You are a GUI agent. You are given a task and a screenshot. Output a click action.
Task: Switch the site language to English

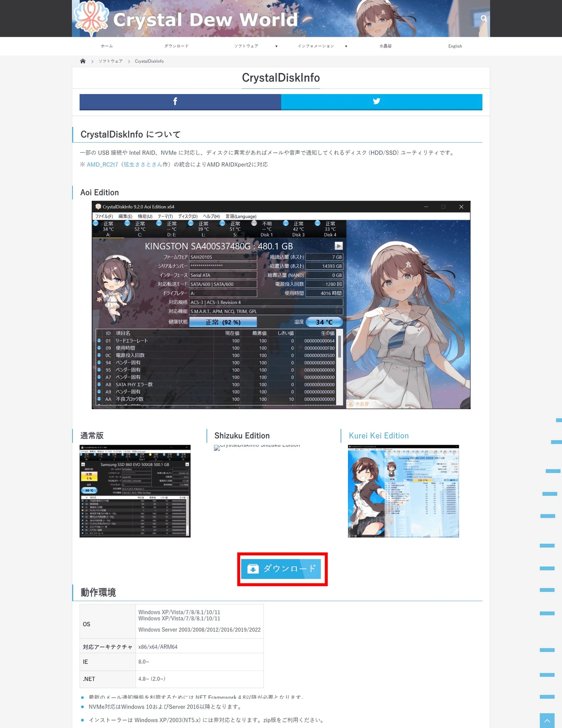455,46
